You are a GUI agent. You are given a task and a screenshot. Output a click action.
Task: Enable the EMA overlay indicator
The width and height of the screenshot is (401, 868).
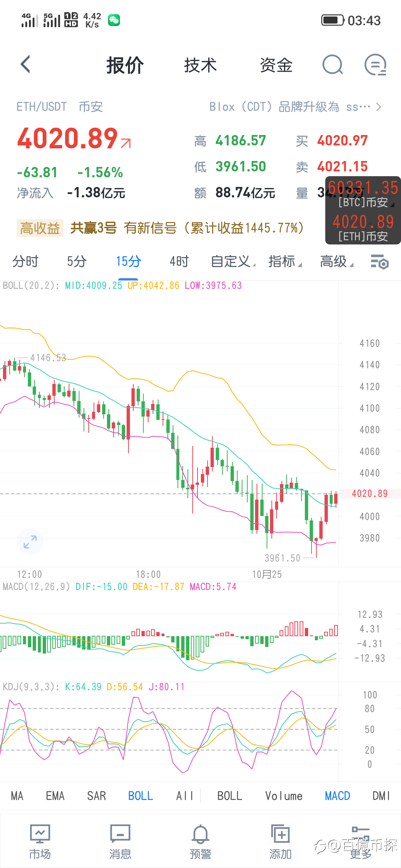[55, 796]
